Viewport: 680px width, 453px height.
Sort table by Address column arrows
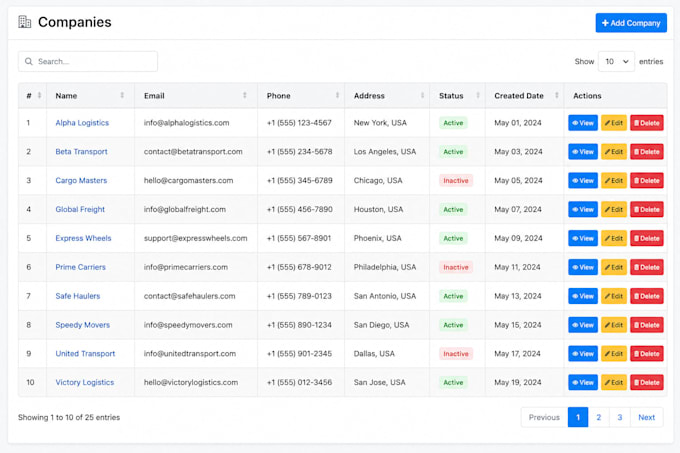422,95
